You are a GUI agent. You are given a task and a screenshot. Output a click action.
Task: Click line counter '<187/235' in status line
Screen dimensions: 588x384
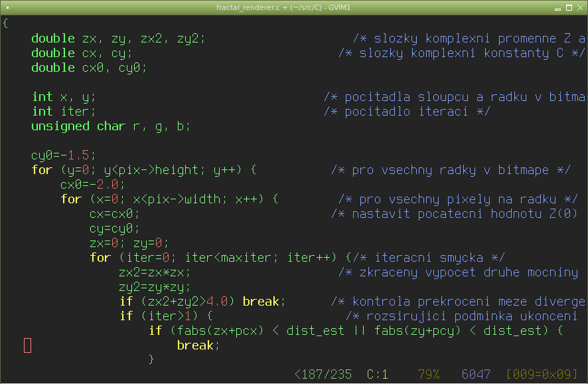[323, 374]
